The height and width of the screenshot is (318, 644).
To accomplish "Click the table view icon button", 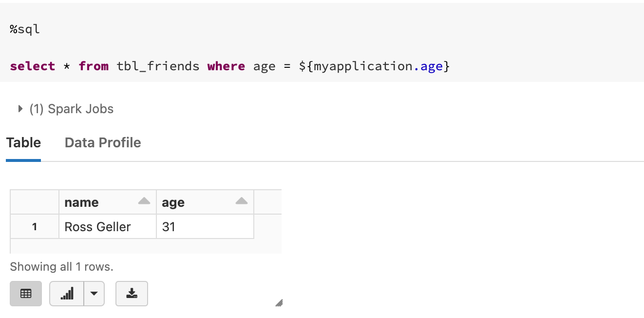I will [26, 294].
